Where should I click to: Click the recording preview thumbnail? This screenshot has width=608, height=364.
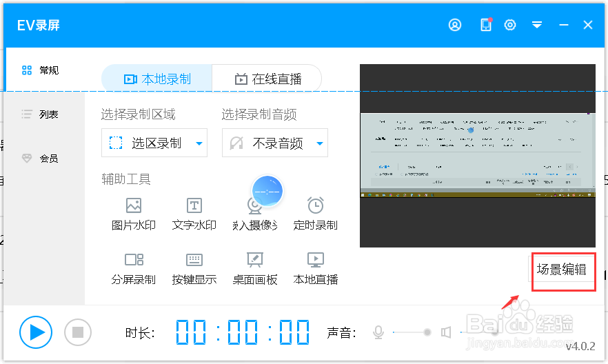click(478, 155)
